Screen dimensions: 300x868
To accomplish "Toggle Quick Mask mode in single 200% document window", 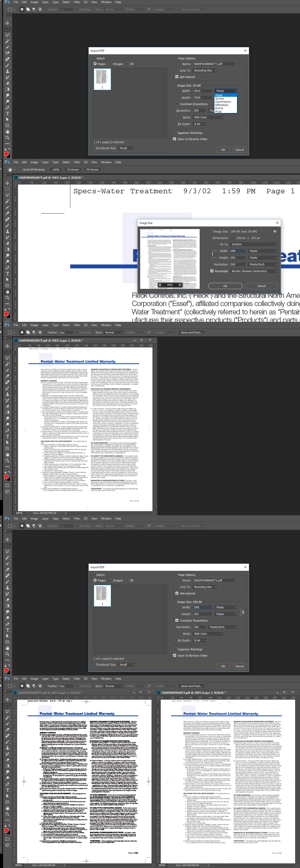I will [x=7, y=486].
